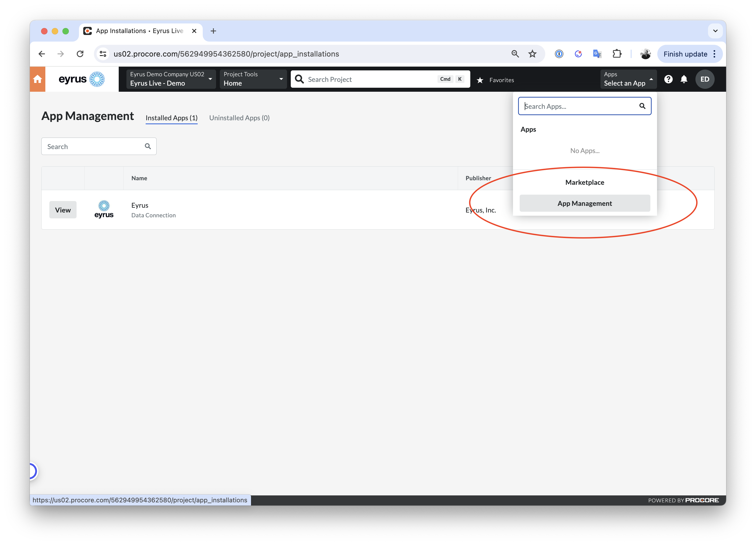Click the Finish update button
756x545 pixels.
[685, 54]
